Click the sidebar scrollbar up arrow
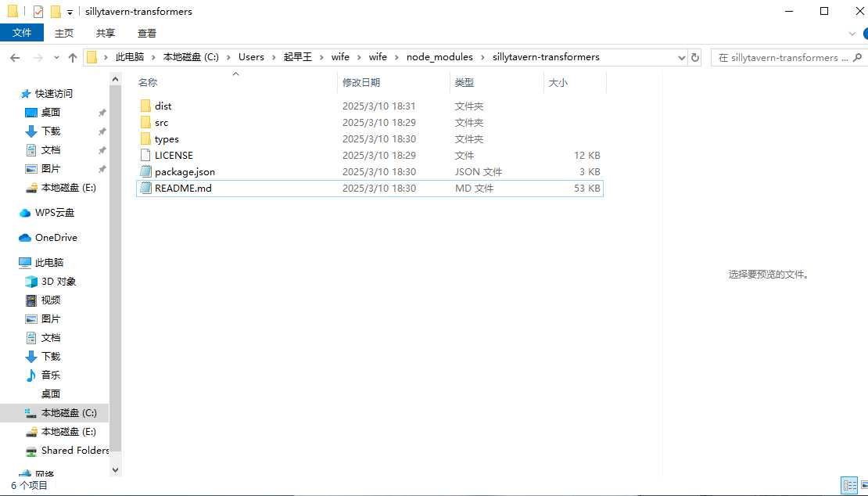Viewport: 868px width, 496px height. point(115,79)
